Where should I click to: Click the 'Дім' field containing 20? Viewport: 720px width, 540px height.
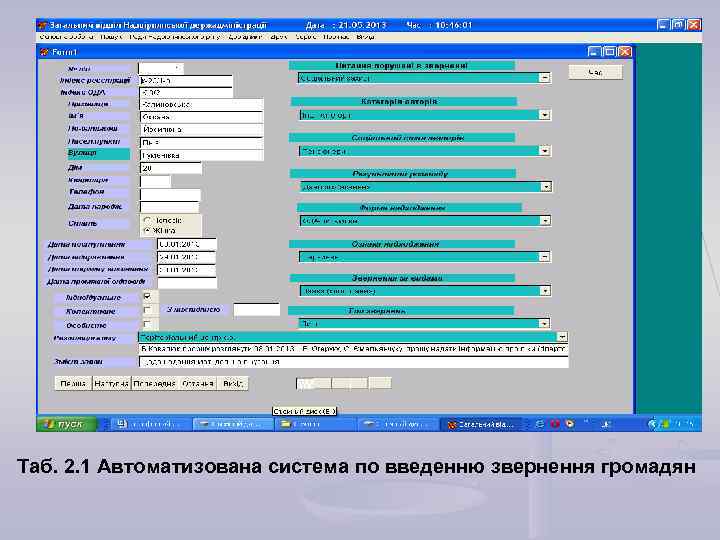171,168
